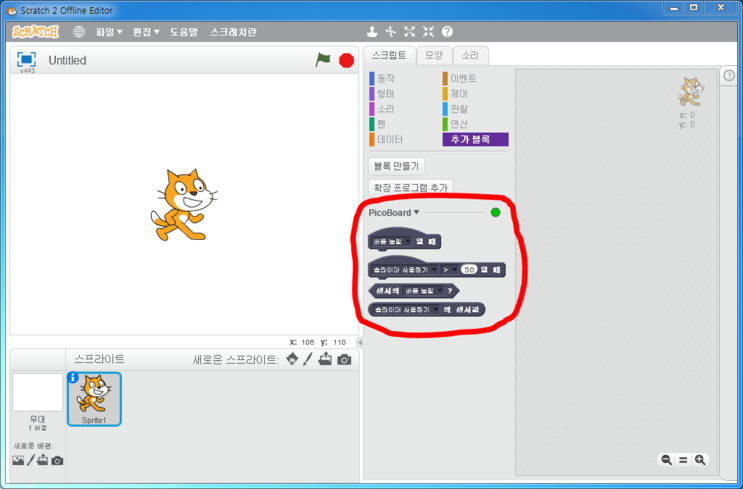
Task: Click the 확장 프로그램 추가 button
Action: point(410,188)
